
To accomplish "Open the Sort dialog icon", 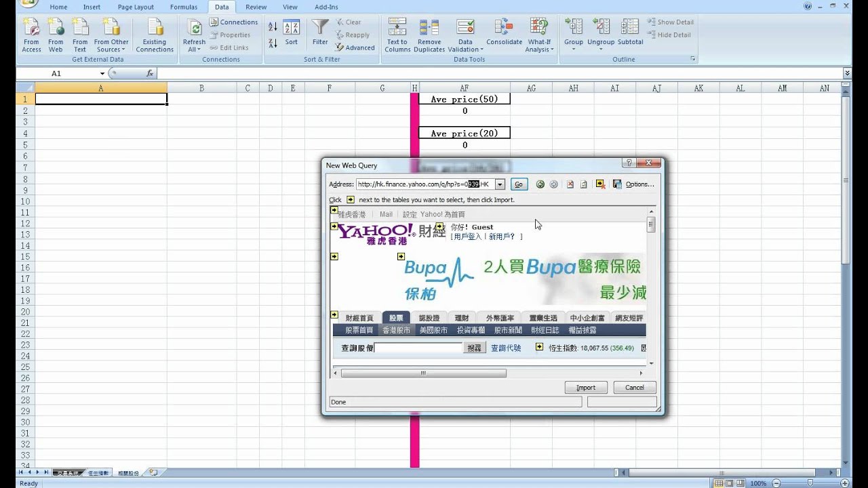I will tap(291, 33).
